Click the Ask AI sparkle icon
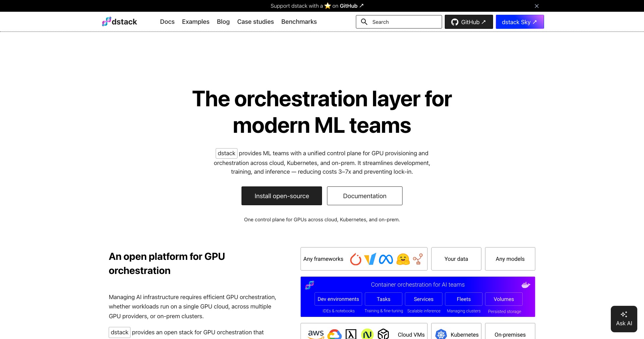Image resolution: width=644 pixels, height=339 pixels. (x=624, y=314)
